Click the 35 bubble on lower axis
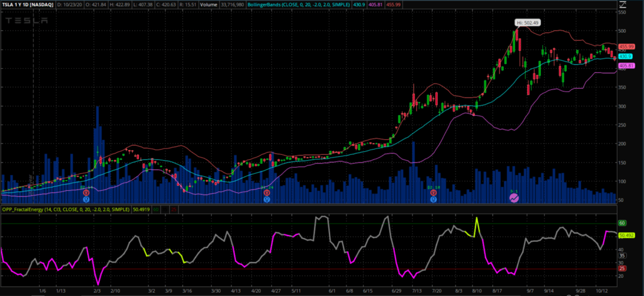This screenshot has width=644, height=296. [622, 256]
